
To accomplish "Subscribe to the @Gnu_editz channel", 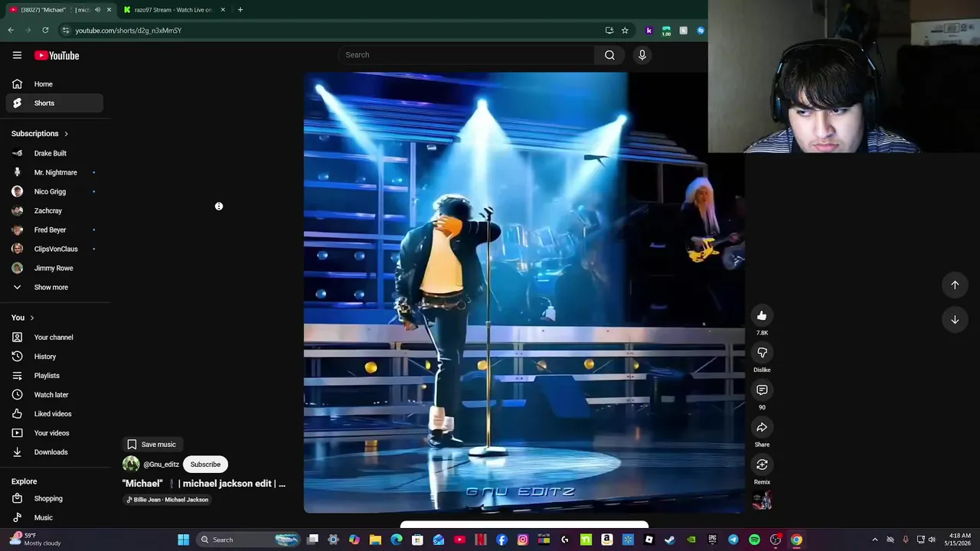I will click(205, 465).
